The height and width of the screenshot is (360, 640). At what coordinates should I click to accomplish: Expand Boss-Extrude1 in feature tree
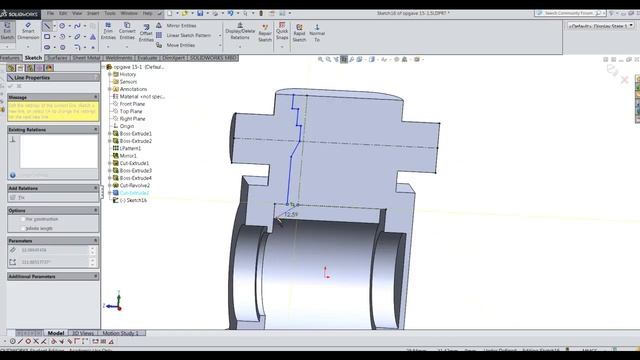click(x=109, y=133)
